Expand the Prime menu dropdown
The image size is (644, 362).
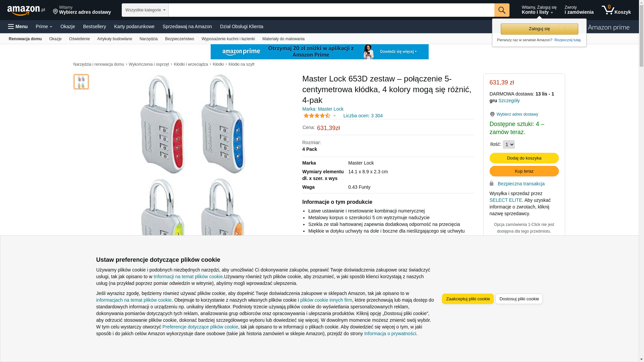click(x=44, y=26)
